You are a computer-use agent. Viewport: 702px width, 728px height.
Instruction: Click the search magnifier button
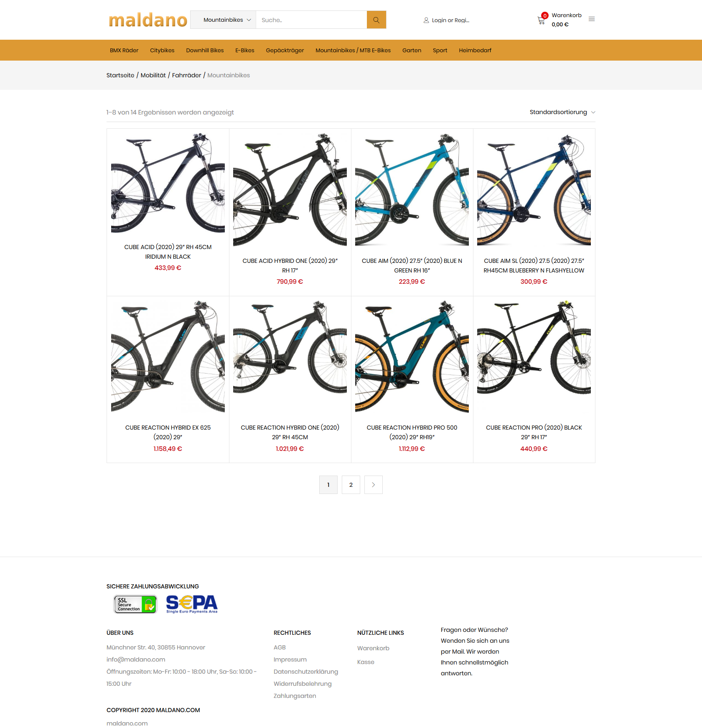pos(376,20)
